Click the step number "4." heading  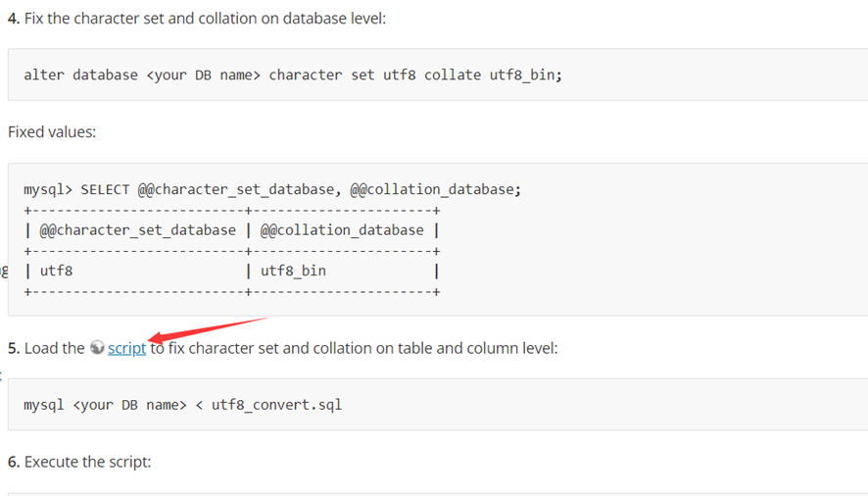(14, 19)
